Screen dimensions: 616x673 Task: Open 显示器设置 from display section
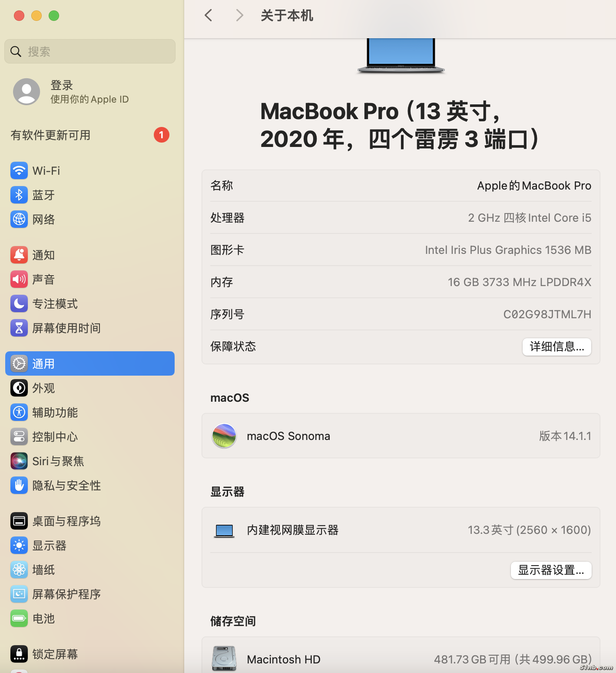551,570
